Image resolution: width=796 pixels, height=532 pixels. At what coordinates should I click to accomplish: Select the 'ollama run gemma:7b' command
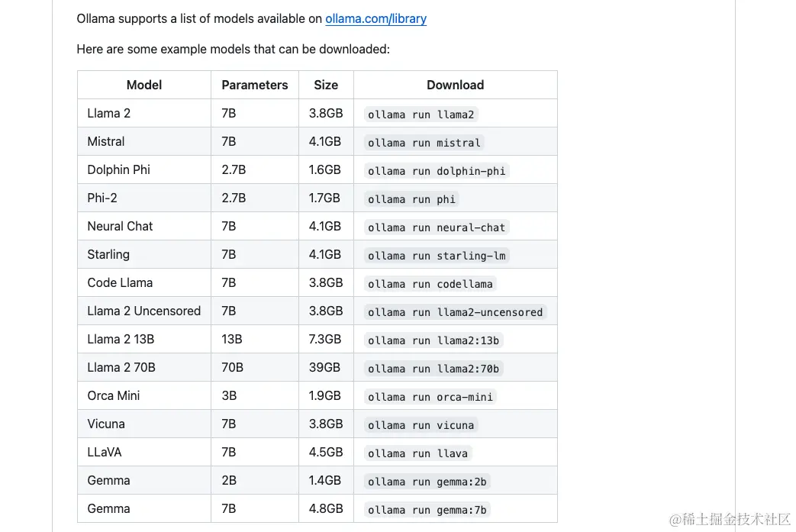coord(427,510)
